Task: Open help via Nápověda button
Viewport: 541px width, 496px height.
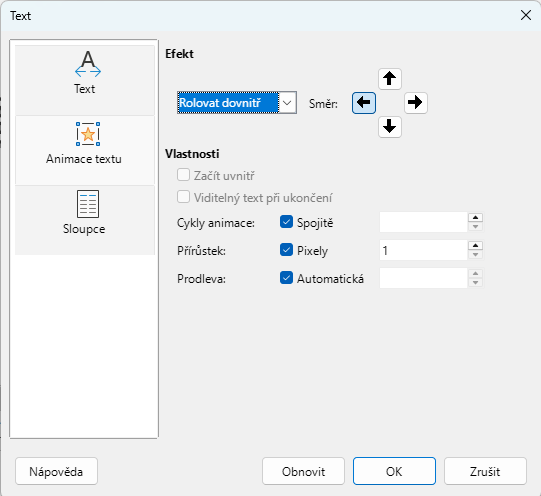Action: 56,471
